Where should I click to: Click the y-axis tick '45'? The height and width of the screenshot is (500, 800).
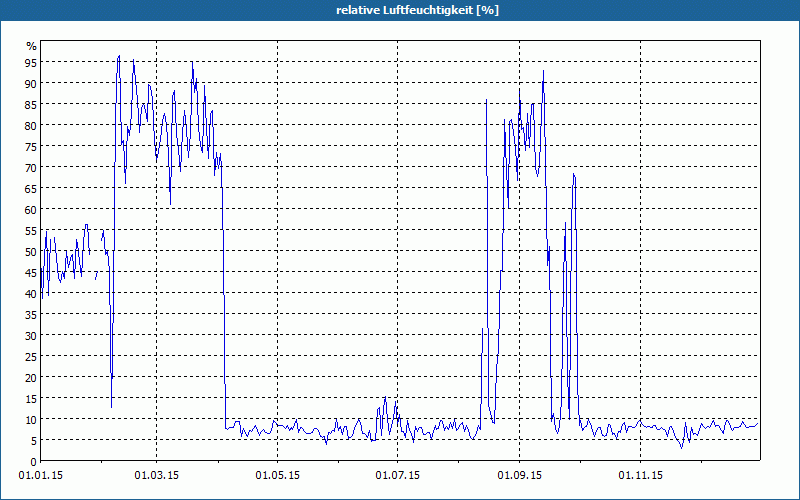point(31,272)
